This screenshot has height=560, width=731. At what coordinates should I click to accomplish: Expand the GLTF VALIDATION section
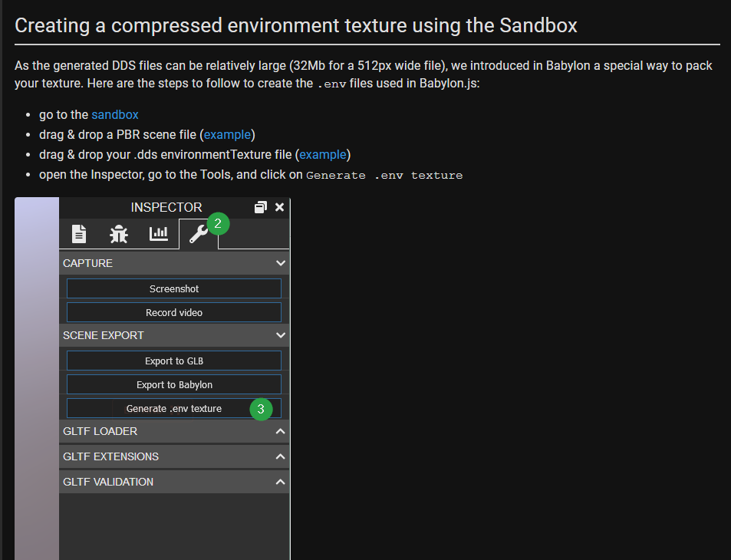coord(174,482)
